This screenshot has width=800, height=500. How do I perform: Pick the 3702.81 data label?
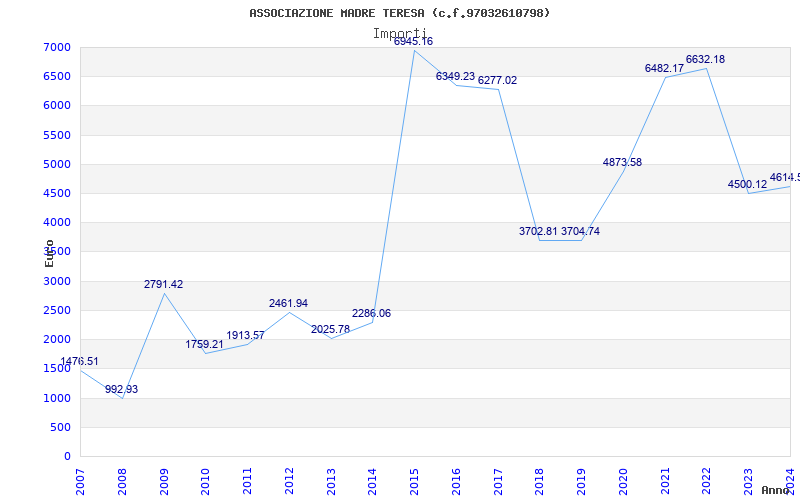click(538, 232)
